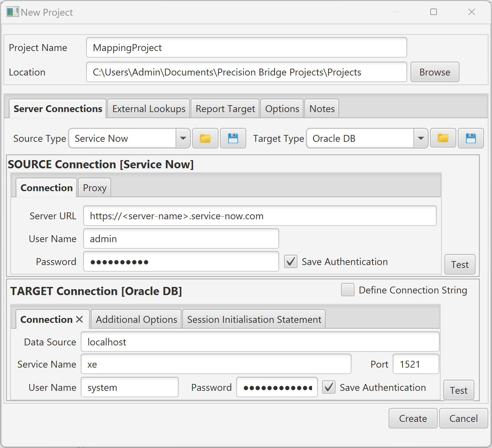Open saved target connection folder icon

coord(443,139)
